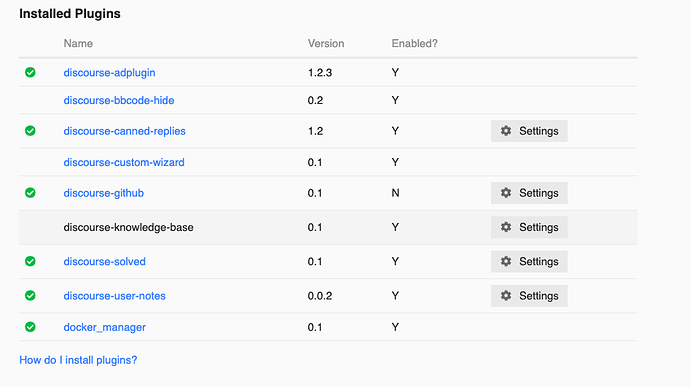Click the Y enabled value for discourse-adplugin

[x=395, y=72]
